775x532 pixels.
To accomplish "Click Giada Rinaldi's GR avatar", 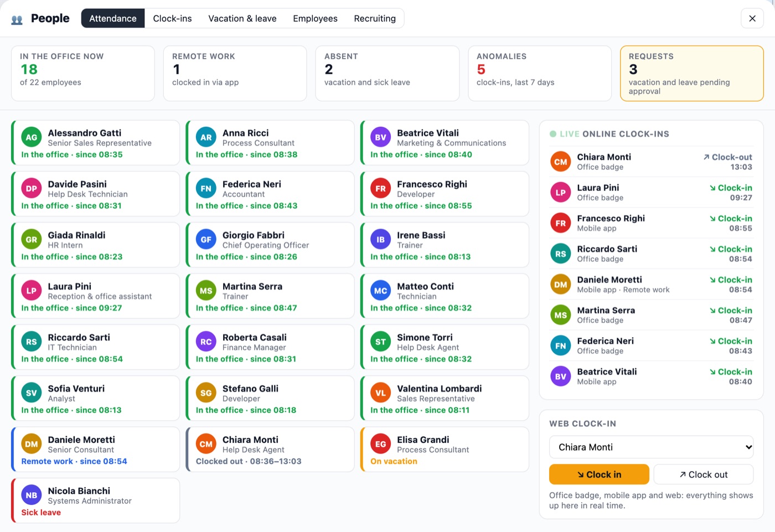I will pyautogui.click(x=32, y=240).
